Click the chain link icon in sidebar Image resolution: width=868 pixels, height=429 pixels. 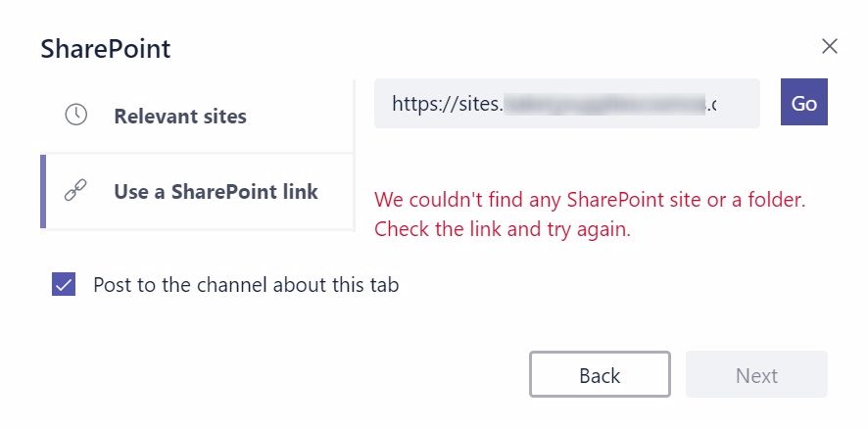[x=75, y=190]
